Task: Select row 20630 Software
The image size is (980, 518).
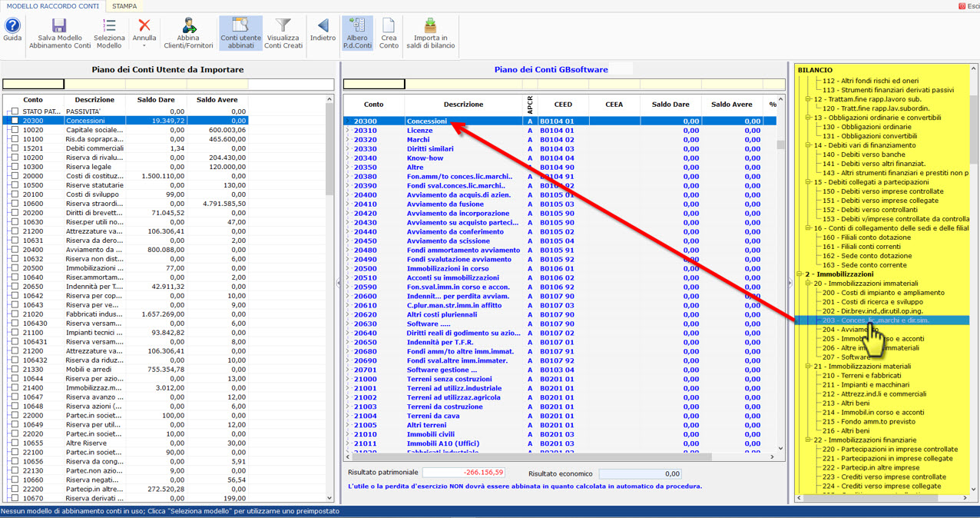Action: (560, 324)
